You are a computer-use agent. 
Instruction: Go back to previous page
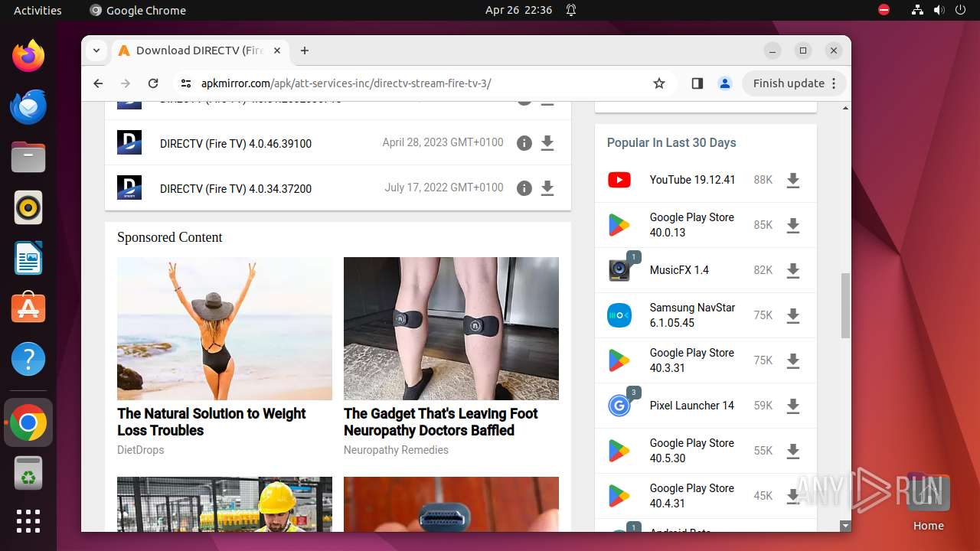tap(98, 83)
